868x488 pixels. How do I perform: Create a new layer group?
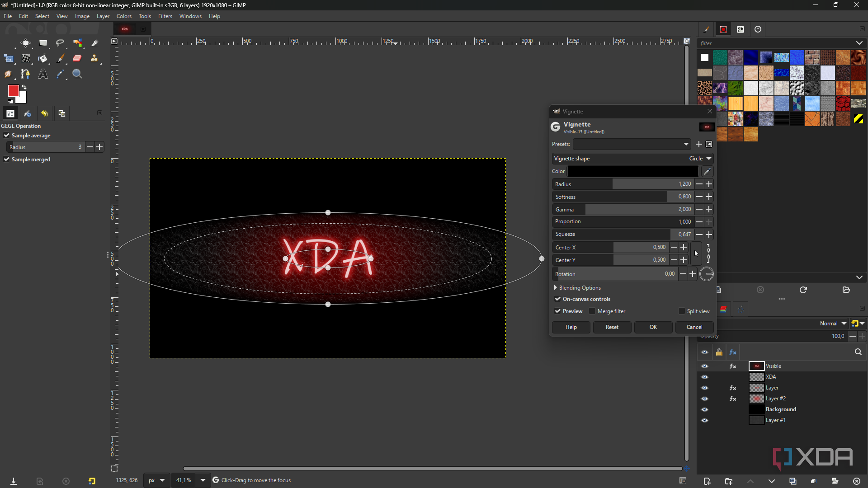(729, 481)
